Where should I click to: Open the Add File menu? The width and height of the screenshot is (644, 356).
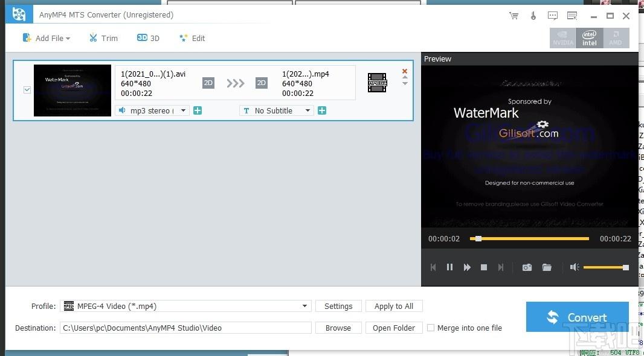pyautogui.click(x=46, y=38)
